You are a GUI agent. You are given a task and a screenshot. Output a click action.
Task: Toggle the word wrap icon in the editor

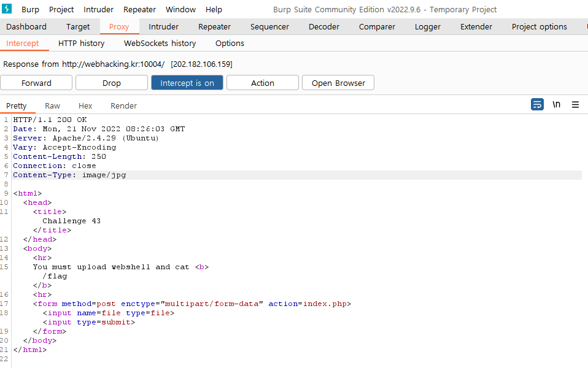pos(537,104)
